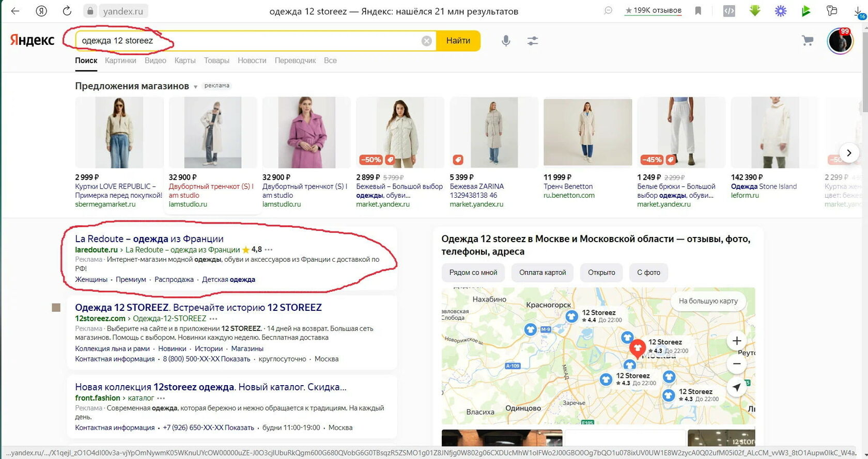Open the more options dots for laredoute.ru

click(x=269, y=250)
